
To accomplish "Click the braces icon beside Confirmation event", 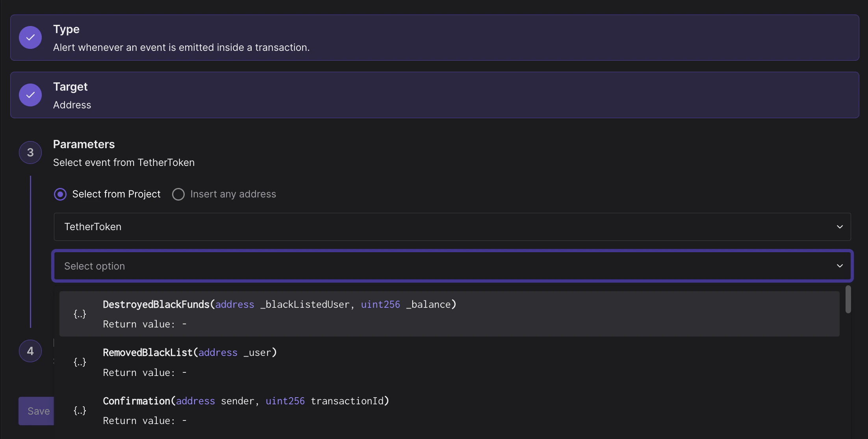I will click(x=80, y=411).
